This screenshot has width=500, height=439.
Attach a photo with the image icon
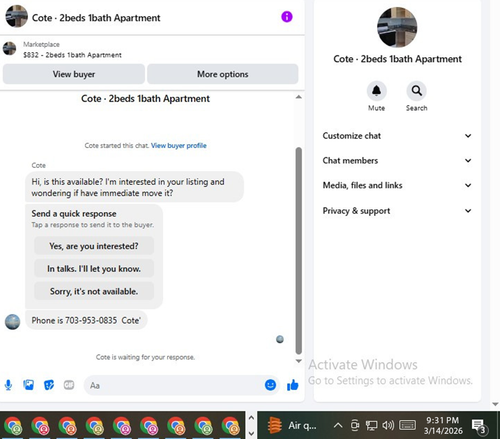[x=28, y=385]
